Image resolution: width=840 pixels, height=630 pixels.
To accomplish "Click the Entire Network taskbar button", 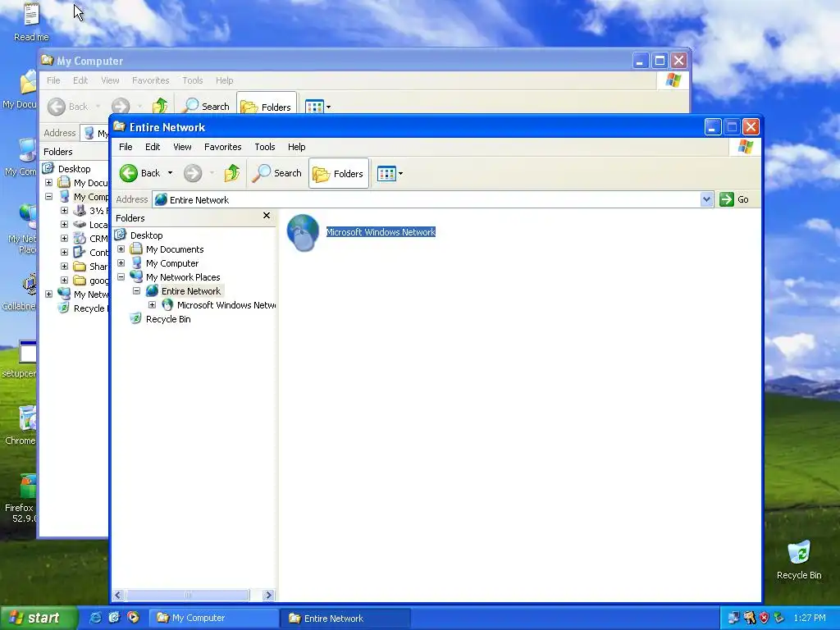I will click(345, 619).
